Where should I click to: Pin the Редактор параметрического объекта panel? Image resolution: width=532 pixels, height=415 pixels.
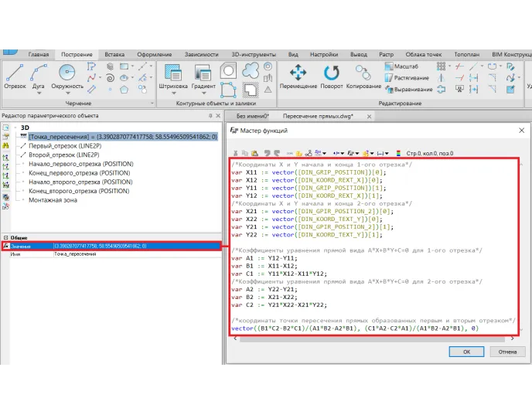(x=210, y=116)
